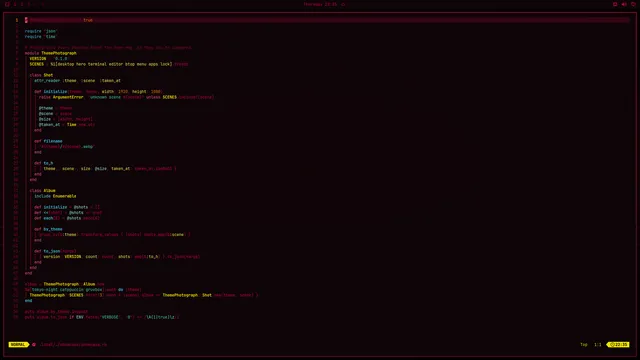The height and width of the screenshot is (360, 640).
Task: Click the @taken_at Time assignment line
Action: pos(67,124)
